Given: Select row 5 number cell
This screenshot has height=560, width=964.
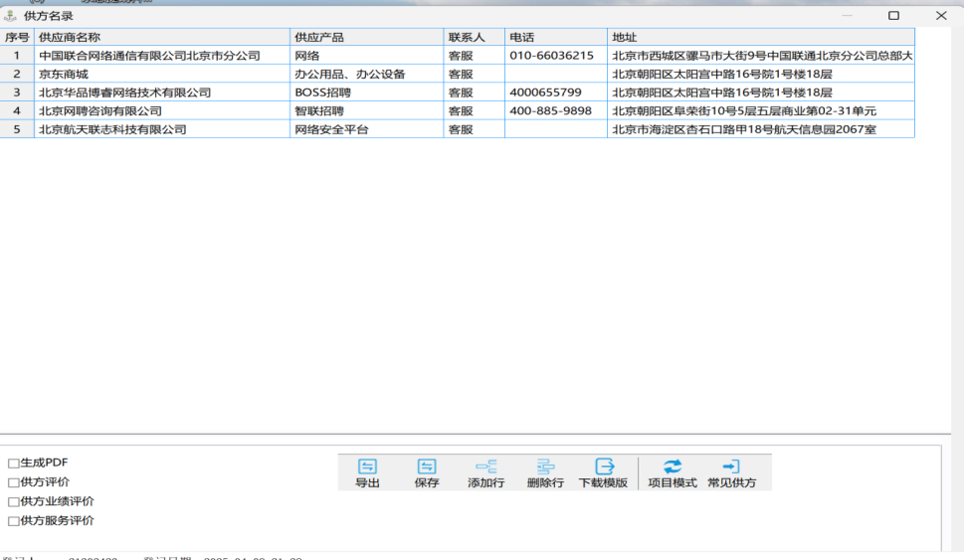Looking at the screenshot, I should click(17, 129).
